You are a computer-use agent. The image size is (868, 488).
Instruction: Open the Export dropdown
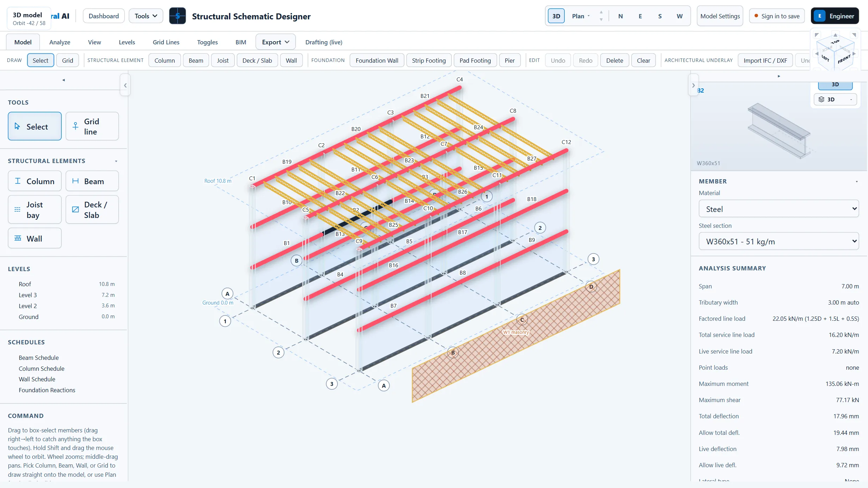coord(275,42)
